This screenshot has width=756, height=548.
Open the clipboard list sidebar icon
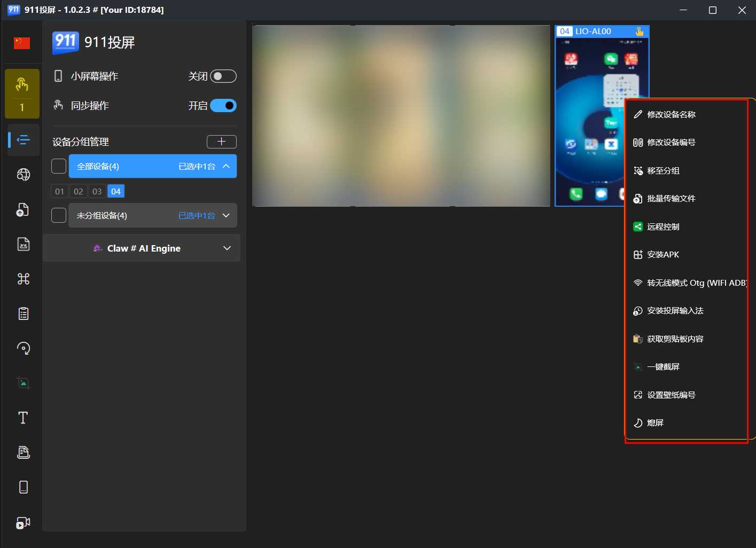coord(23,314)
